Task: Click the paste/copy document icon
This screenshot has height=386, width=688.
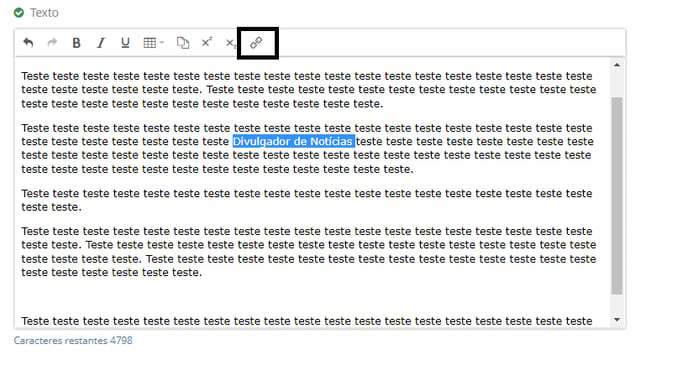Action: [x=183, y=43]
